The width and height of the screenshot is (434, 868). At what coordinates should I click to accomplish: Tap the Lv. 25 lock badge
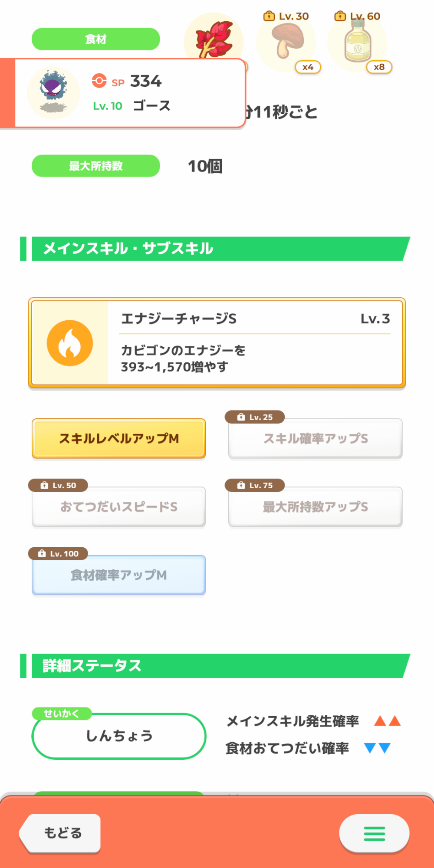click(255, 417)
